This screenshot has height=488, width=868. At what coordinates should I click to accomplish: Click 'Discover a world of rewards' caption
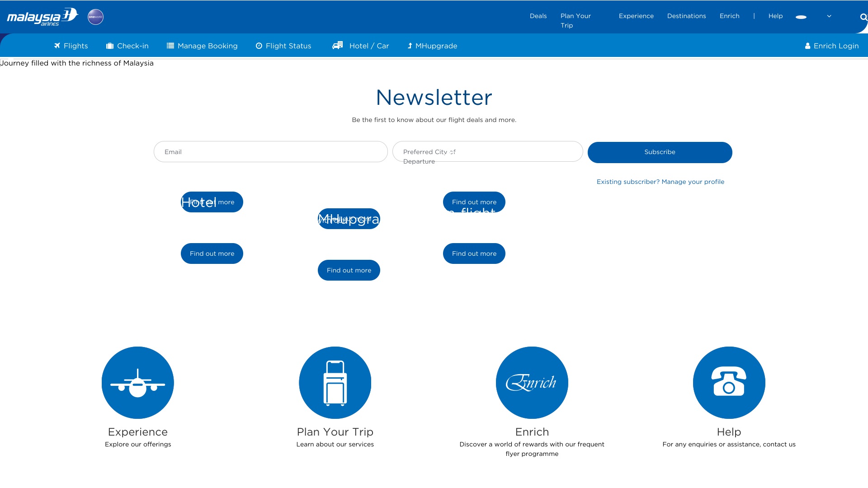532,449
